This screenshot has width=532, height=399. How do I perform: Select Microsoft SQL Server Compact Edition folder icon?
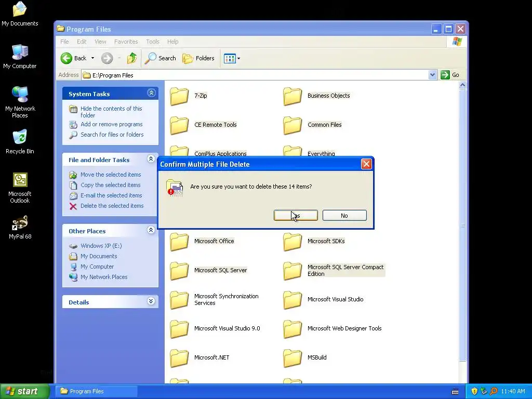(292, 271)
